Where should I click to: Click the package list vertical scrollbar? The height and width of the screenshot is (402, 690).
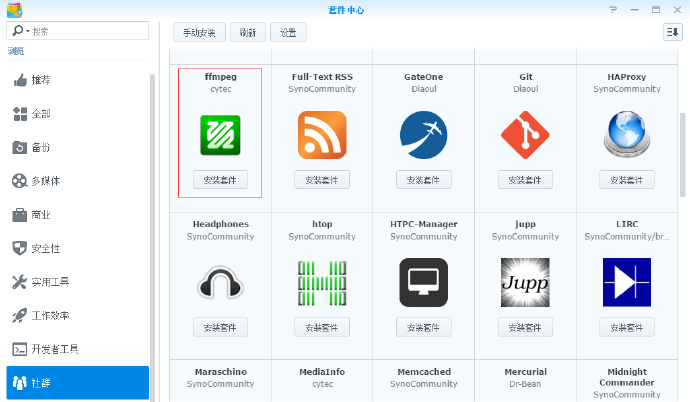click(683, 155)
